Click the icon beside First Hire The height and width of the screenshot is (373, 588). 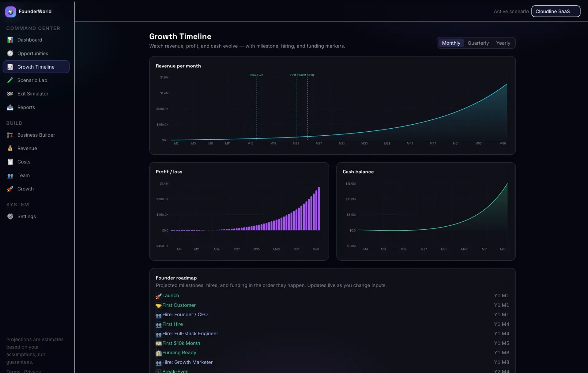[x=158, y=325]
